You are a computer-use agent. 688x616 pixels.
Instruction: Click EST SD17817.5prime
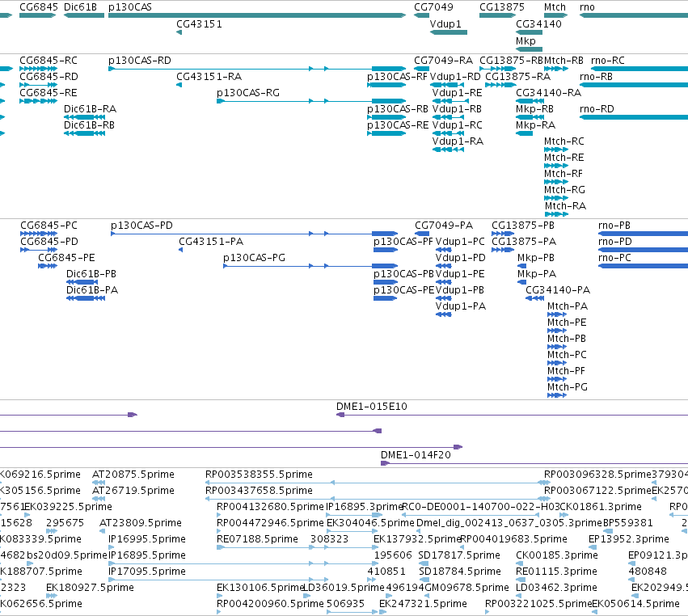[424, 563]
